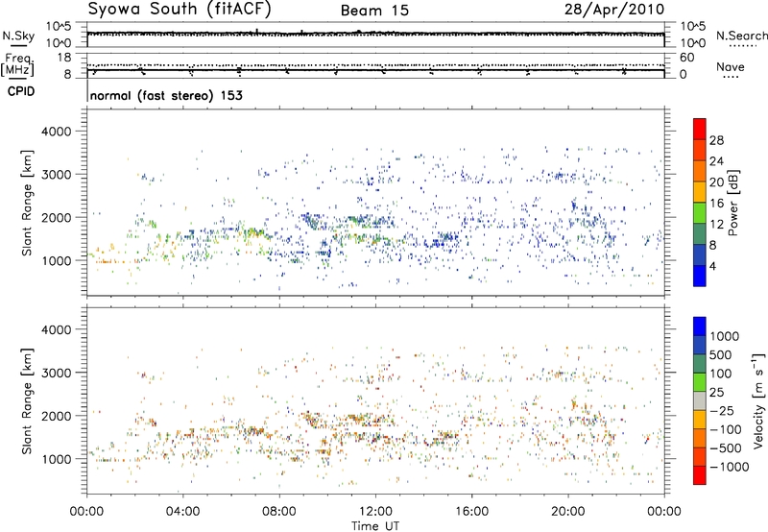Click the noise trace in top panel
Image resolution: width=768 pixels, height=532 pixels.
[375, 34]
